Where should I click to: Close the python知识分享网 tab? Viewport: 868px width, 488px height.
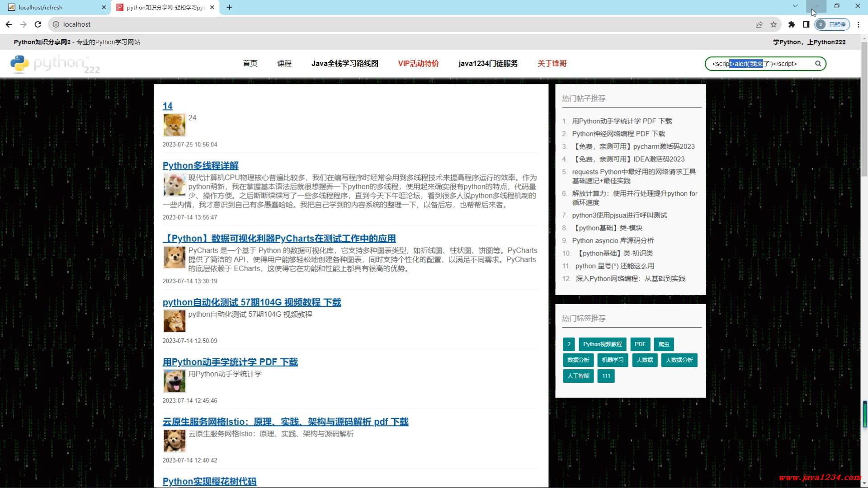click(x=212, y=7)
